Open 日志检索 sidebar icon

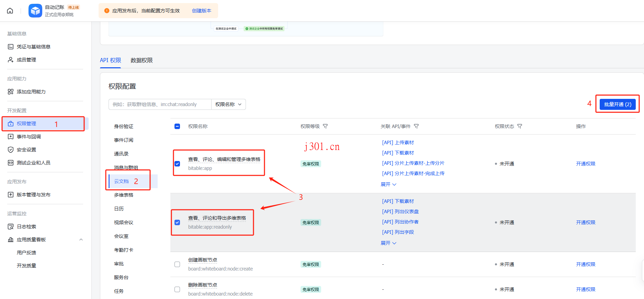click(x=11, y=227)
